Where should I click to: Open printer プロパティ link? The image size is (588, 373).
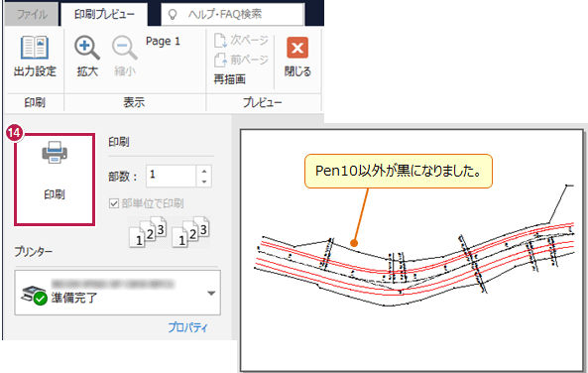187,327
